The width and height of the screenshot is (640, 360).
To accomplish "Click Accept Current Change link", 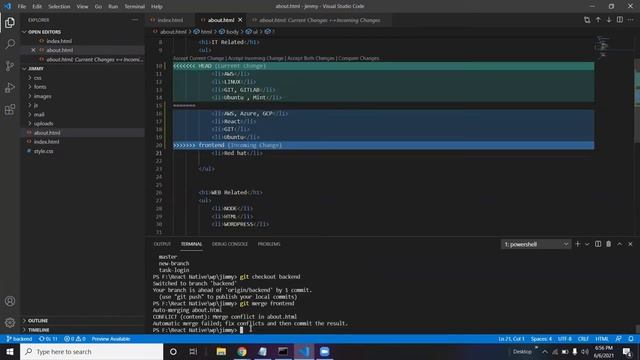I will point(198,58).
